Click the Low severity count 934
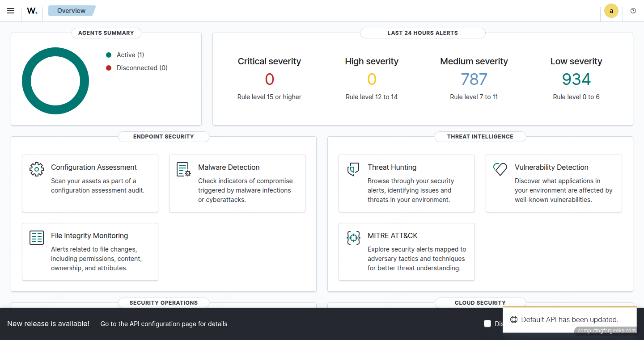 [x=576, y=79]
